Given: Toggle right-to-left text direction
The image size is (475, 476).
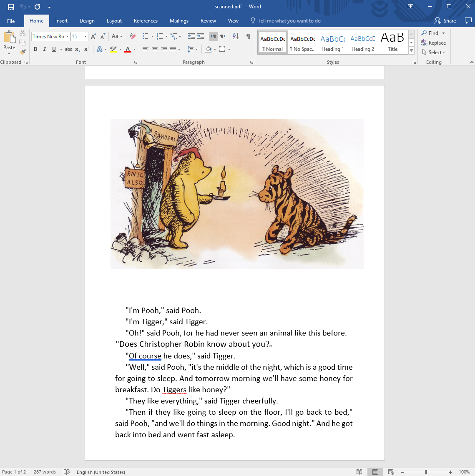Looking at the screenshot, I should point(223,36).
